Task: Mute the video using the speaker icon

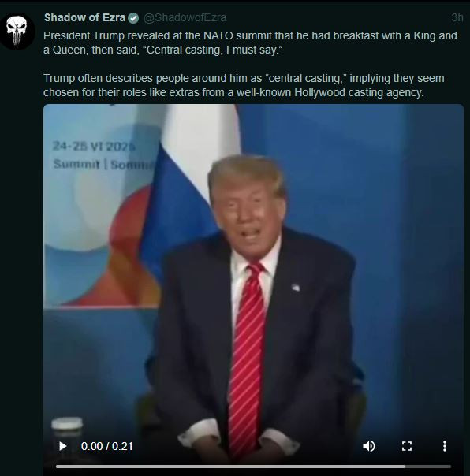Action: (x=369, y=446)
